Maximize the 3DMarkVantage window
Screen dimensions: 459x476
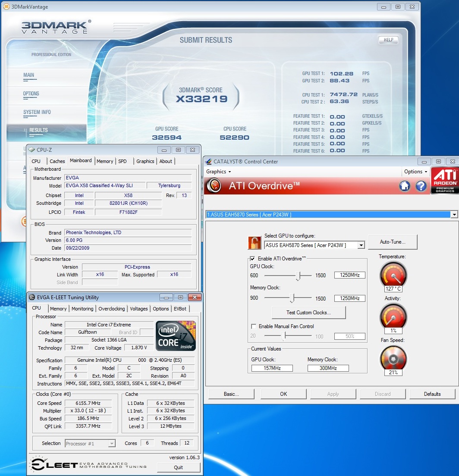pos(398,6)
